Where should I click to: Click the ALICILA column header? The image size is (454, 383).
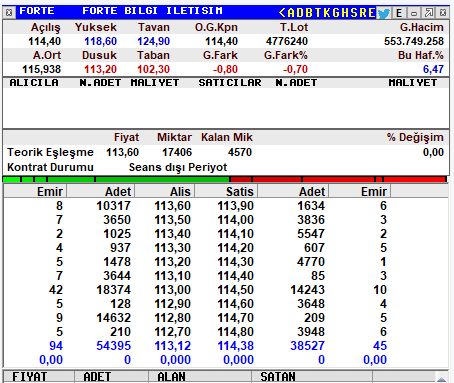34,83
